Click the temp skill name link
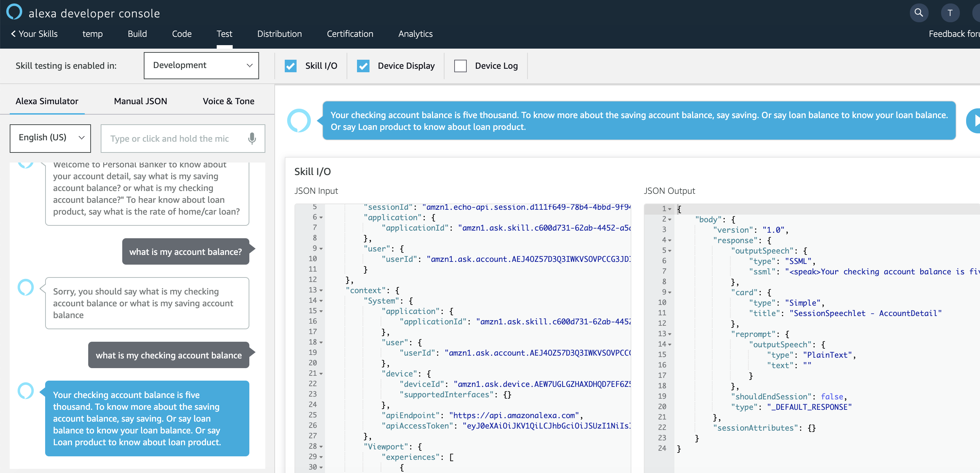This screenshot has width=980, height=473. point(92,34)
